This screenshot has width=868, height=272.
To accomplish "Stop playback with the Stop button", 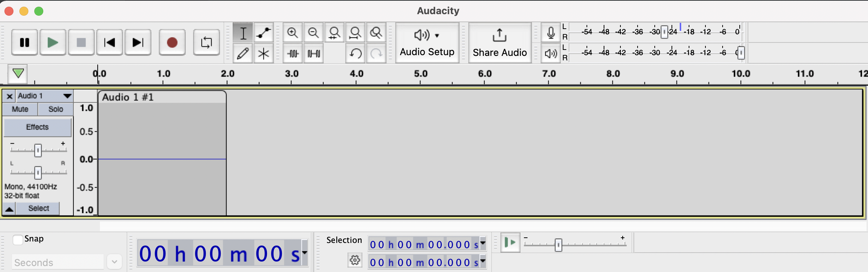I will pyautogui.click(x=81, y=42).
